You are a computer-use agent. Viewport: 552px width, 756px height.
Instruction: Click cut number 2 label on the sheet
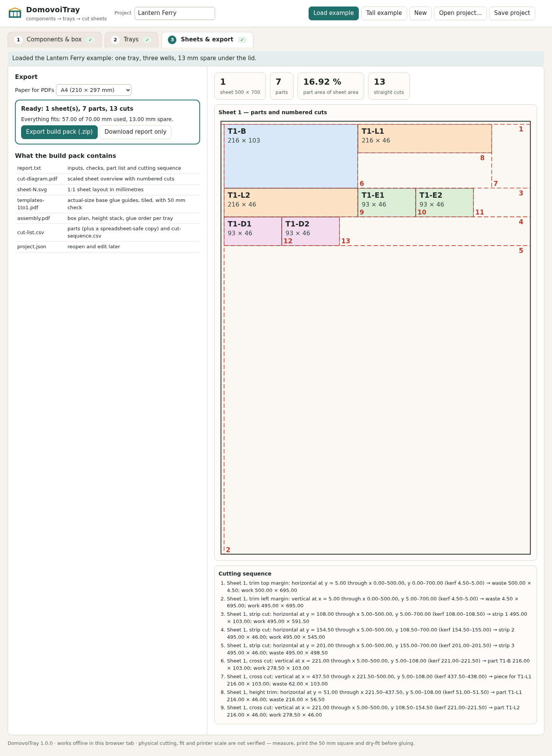click(228, 550)
